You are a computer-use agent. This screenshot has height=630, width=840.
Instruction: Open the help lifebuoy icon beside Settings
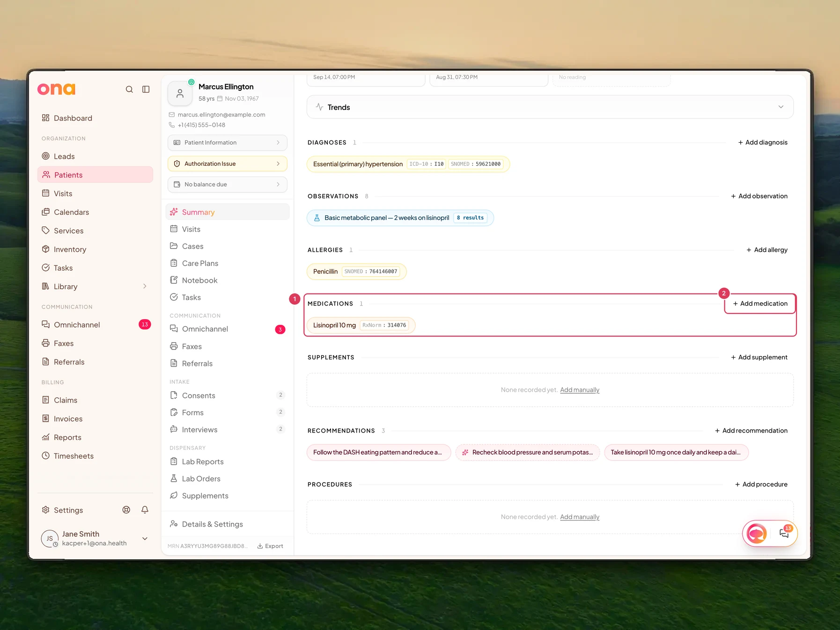(x=126, y=510)
